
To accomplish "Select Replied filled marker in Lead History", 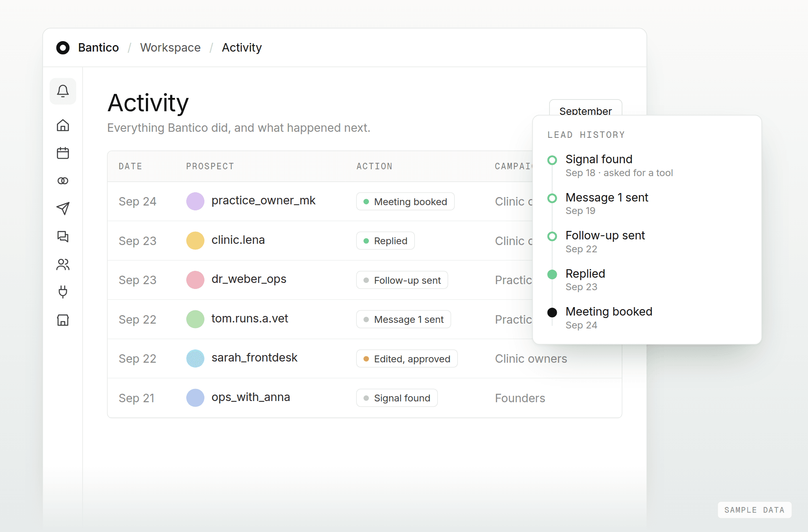I will [552, 274].
